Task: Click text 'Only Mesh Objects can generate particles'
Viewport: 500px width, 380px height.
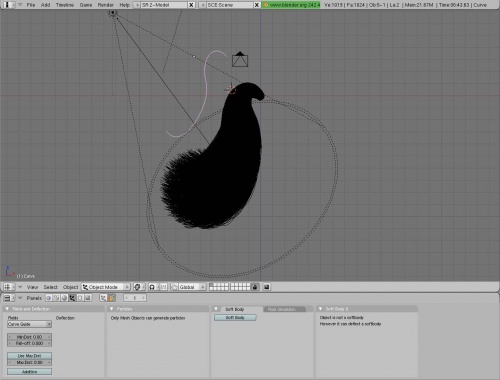Action: click(148, 318)
